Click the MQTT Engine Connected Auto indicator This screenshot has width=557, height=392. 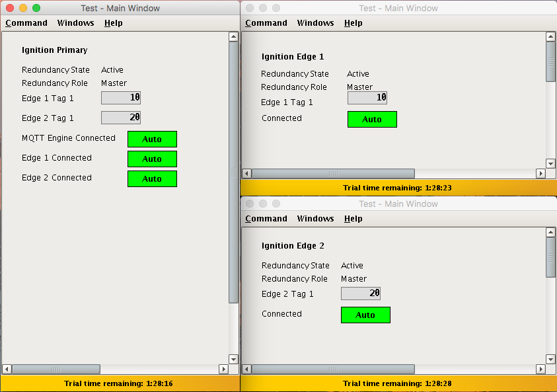click(152, 139)
